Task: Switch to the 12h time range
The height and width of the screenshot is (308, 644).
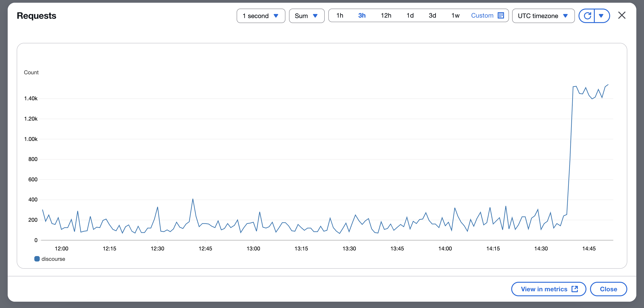Action: click(x=386, y=16)
